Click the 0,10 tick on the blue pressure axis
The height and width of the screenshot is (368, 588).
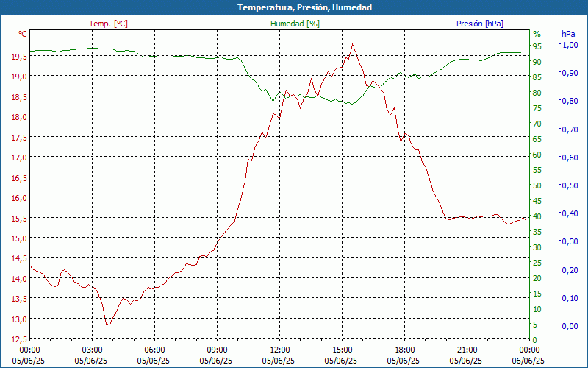(570, 299)
